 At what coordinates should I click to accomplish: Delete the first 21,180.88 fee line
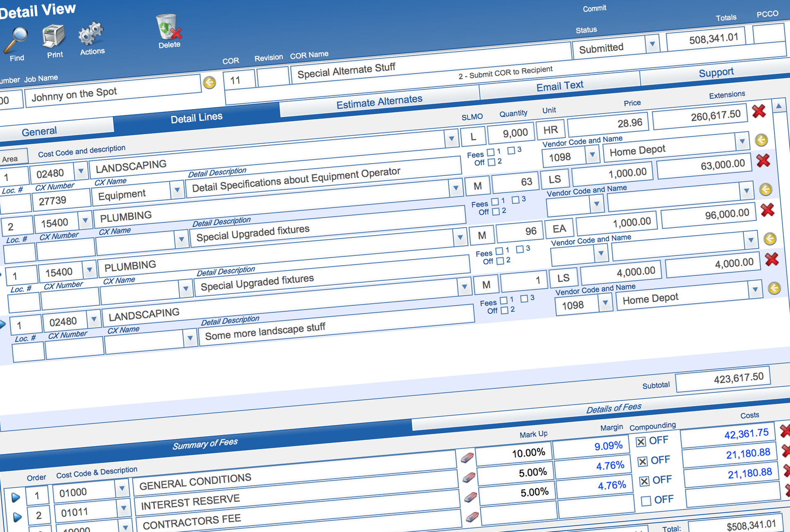coord(786,451)
